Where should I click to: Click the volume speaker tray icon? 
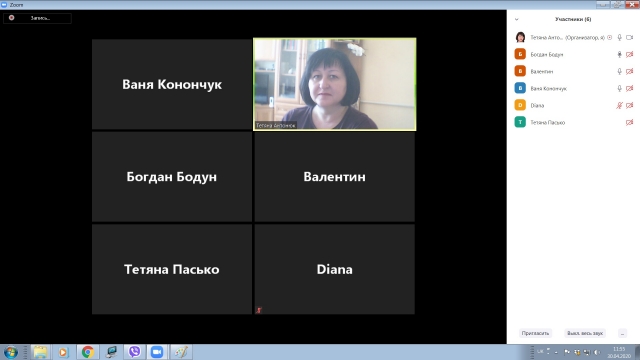coord(597,352)
